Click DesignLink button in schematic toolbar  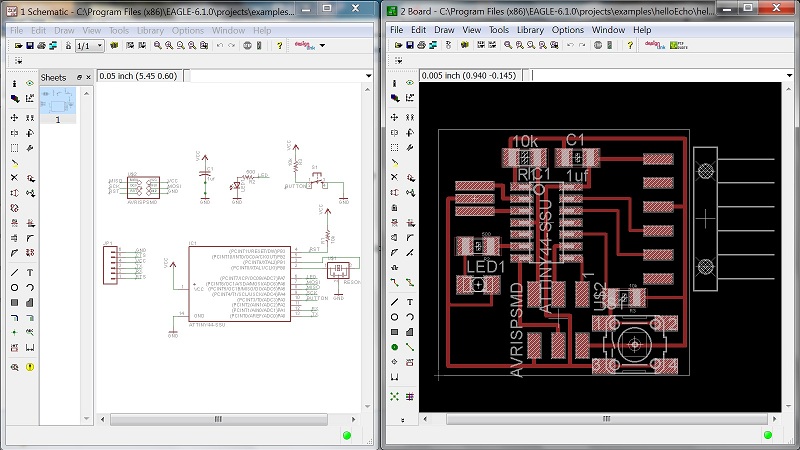coord(304,46)
